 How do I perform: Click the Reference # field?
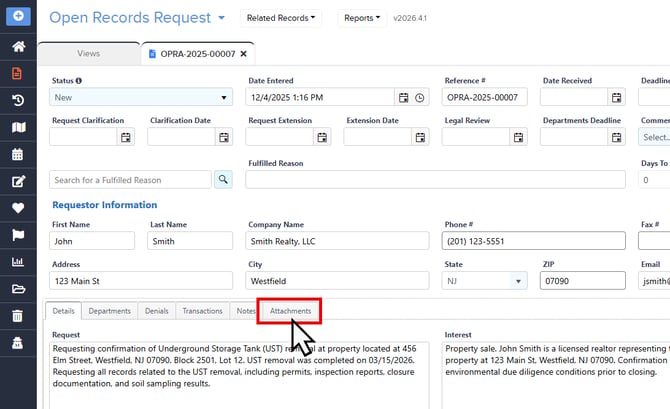485,97
